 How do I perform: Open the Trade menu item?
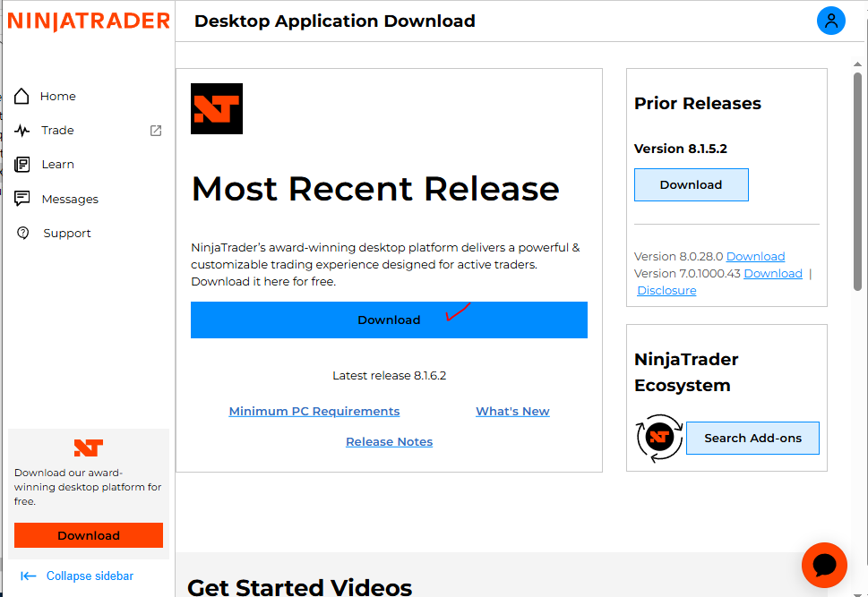point(57,131)
